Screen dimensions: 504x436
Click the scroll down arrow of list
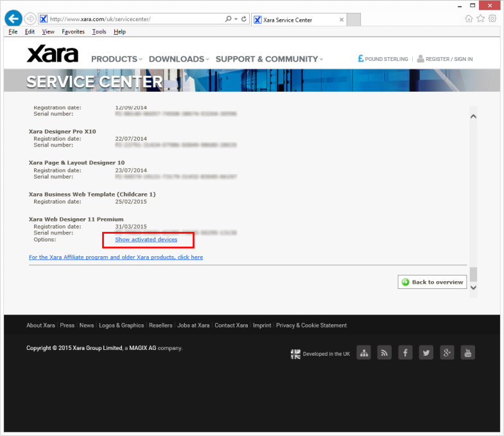[x=473, y=288]
